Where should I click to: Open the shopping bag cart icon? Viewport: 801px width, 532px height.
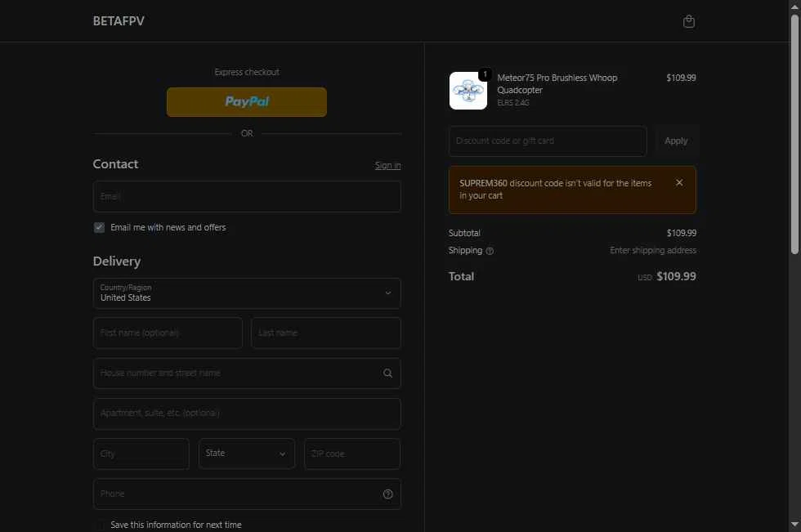(688, 21)
